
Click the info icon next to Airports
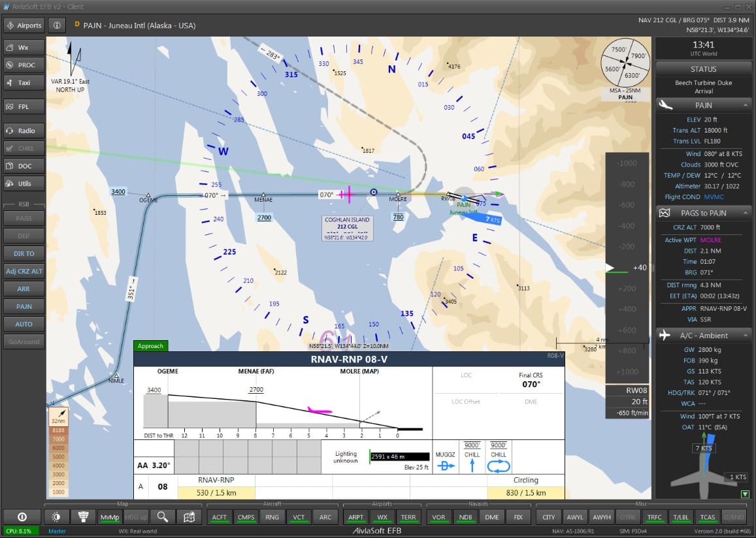click(x=57, y=25)
